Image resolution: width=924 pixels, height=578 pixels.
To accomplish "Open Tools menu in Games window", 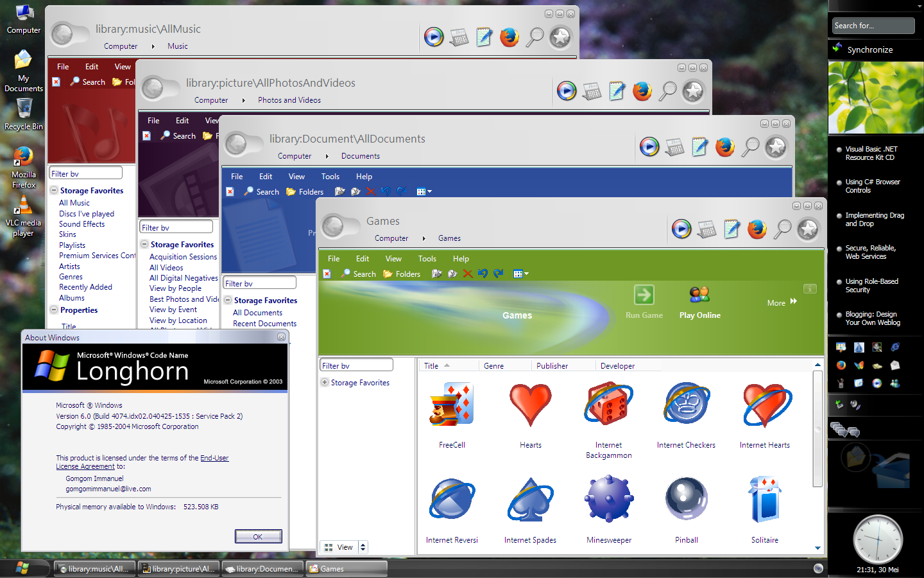I will 427,259.
